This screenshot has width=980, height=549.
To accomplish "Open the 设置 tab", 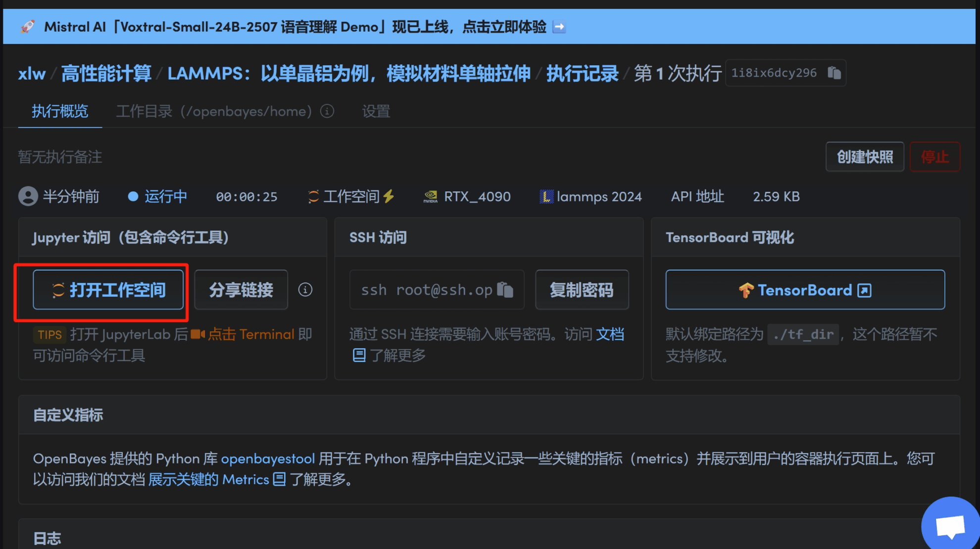I will click(376, 111).
